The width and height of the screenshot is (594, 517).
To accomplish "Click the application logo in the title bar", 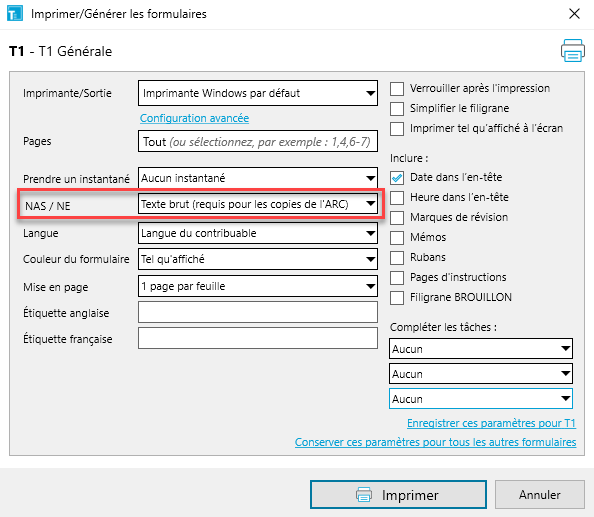I will [x=15, y=14].
